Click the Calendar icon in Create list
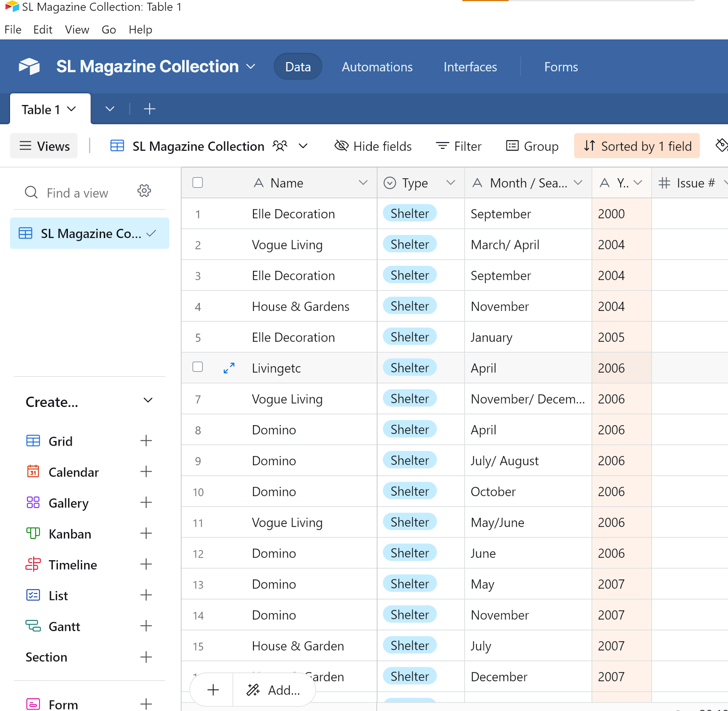The image size is (728, 711). (x=33, y=472)
